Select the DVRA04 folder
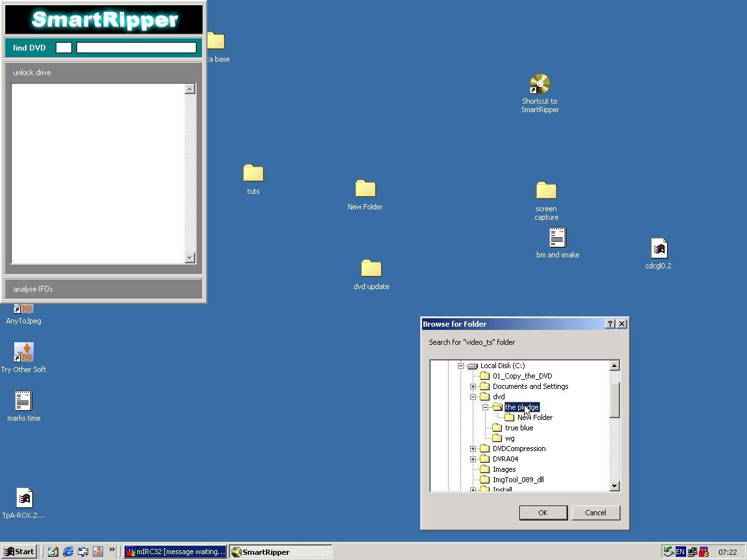 (505, 459)
